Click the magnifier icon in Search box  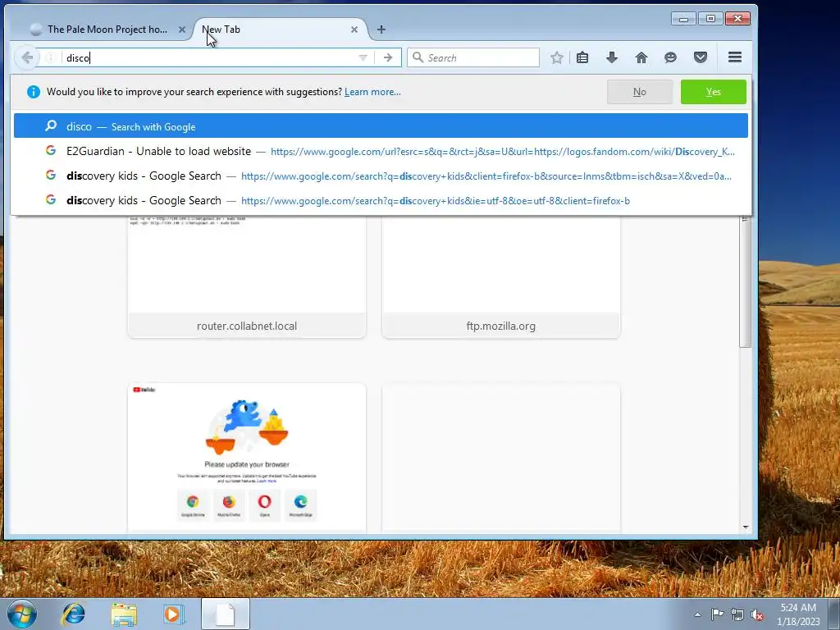point(418,57)
